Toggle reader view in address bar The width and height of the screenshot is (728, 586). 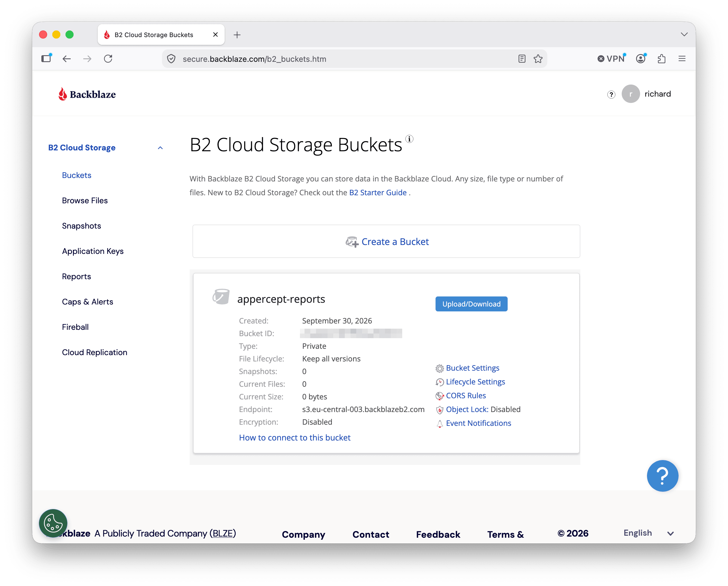coord(522,59)
